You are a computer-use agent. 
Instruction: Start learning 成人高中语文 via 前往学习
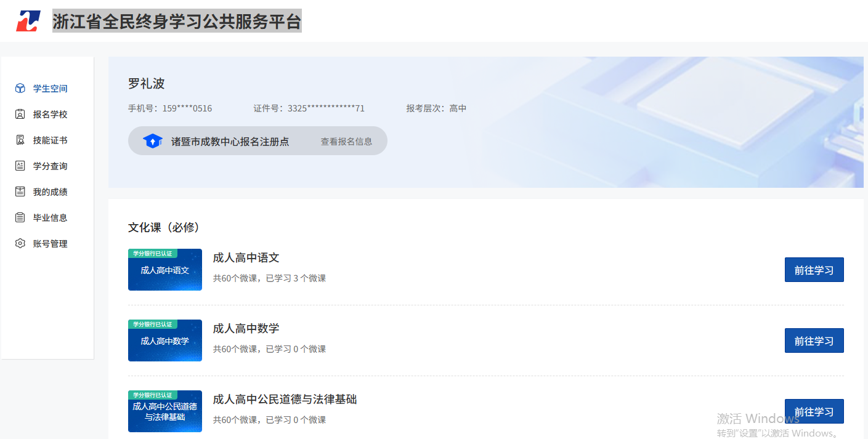(814, 270)
